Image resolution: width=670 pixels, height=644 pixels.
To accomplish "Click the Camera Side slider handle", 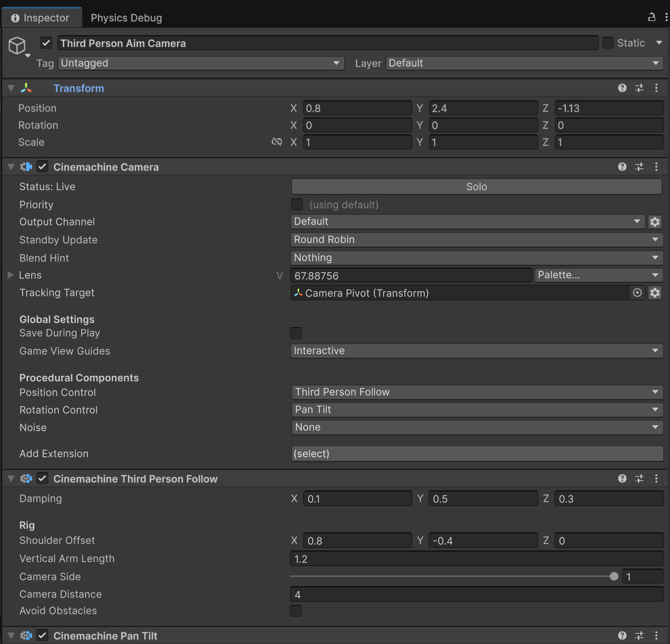I will pyautogui.click(x=614, y=577).
